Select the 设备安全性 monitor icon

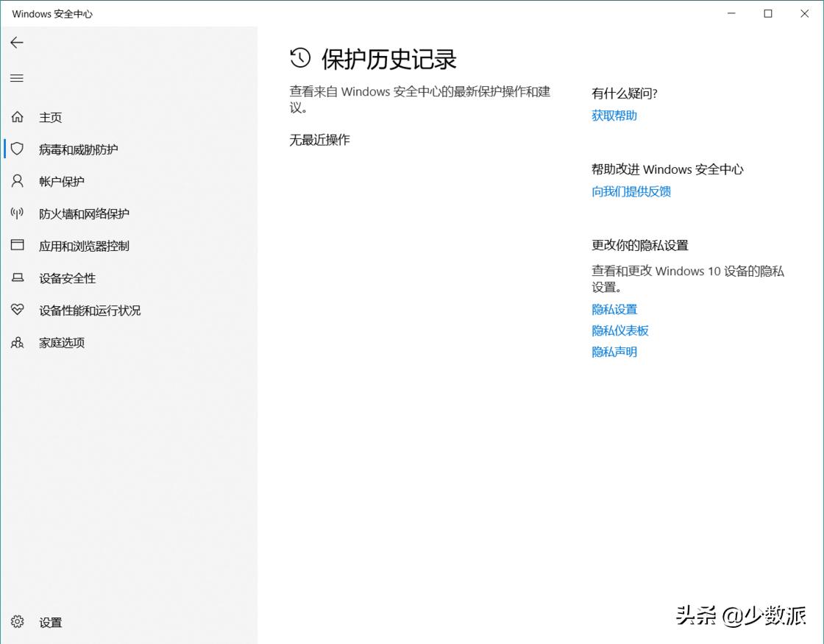[16, 278]
